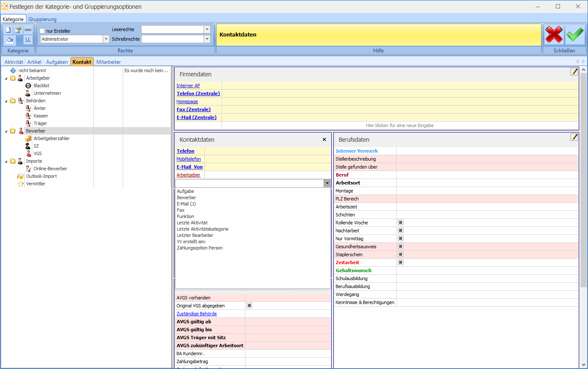Click the scroll down arrow at bottom right
Viewport: 588px width, 369px height.
pyautogui.click(x=583, y=365)
